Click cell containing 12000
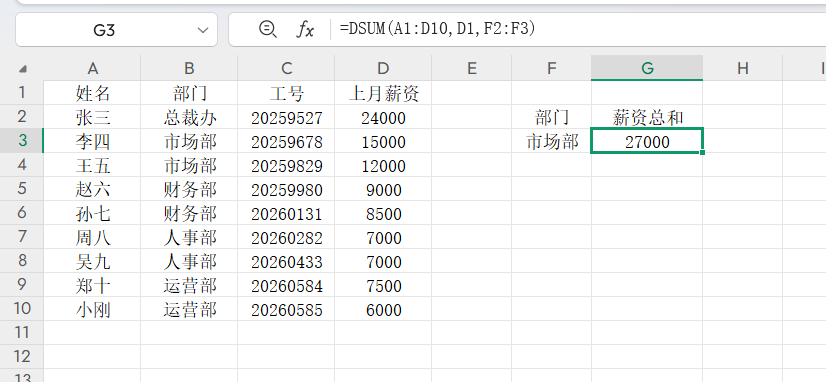Viewport: 826px width, 382px height. pyautogui.click(x=383, y=165)
